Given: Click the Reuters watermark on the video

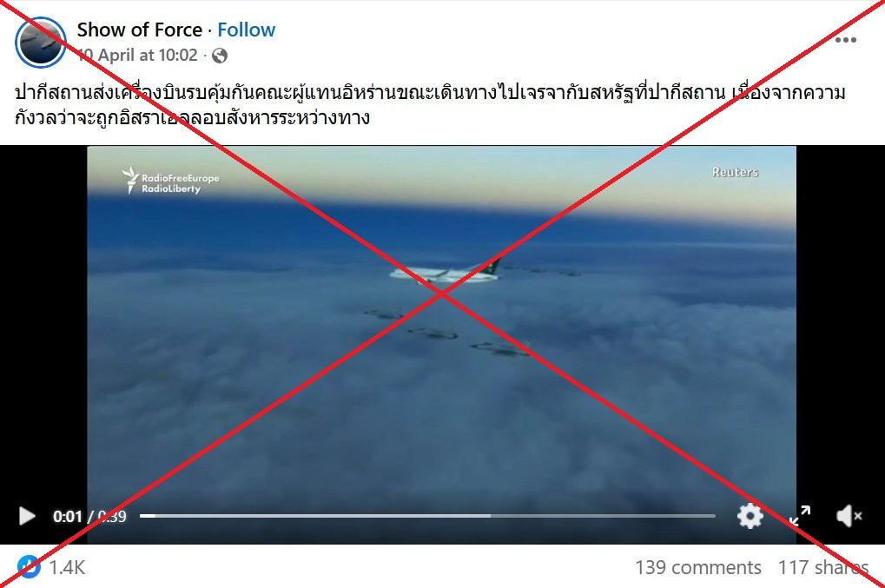Looking at the screenshot, I should point(735,172).
